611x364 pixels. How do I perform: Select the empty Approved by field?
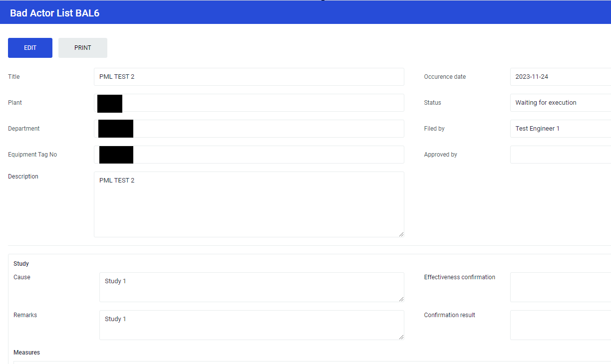pyautogui.click(x=560, y=155)
